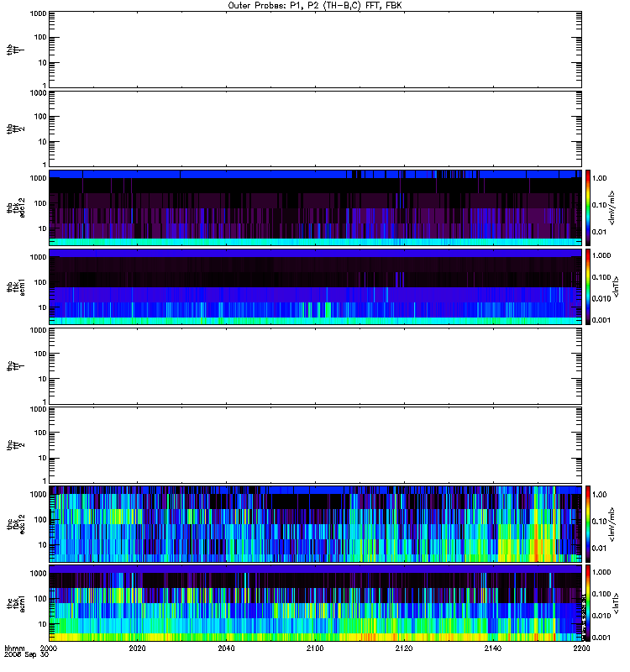630x672 pixels.
Task: Click the 'thc fbk edc12' panel axis title
Action: point(15,523)
